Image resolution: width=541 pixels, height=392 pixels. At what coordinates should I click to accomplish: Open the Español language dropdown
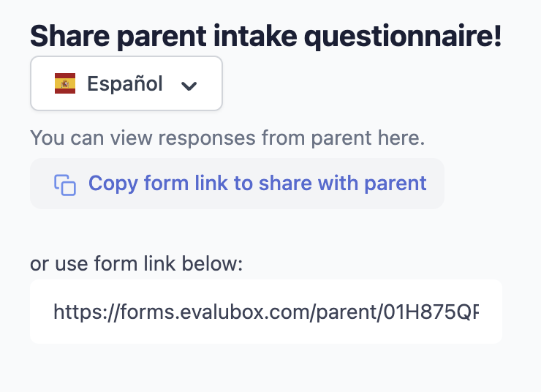point(126,83)
